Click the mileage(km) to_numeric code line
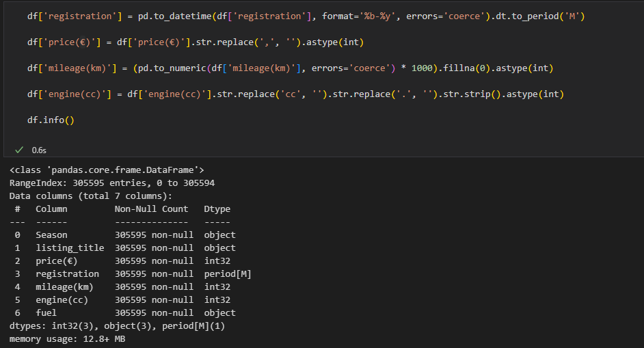The height and width of the screenshot is (348, 644). click(x=291, y=68)
